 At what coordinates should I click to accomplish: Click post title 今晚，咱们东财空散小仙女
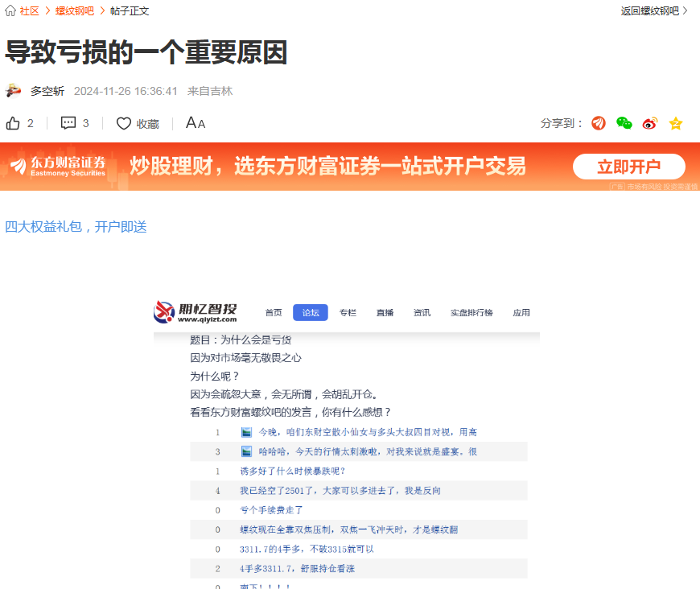pos(368,432)
